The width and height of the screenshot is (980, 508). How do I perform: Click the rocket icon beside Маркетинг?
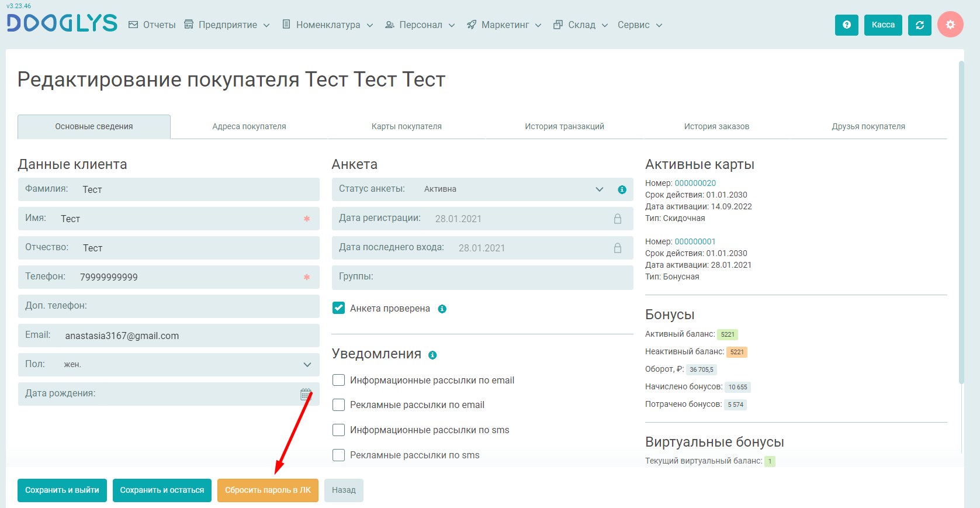tap(472, 25)
